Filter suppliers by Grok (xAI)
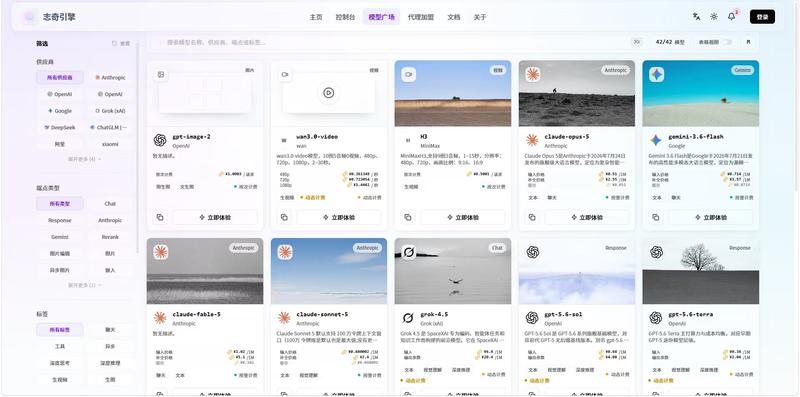The width and height of the screenshot is (800, 397). [110, 111]
